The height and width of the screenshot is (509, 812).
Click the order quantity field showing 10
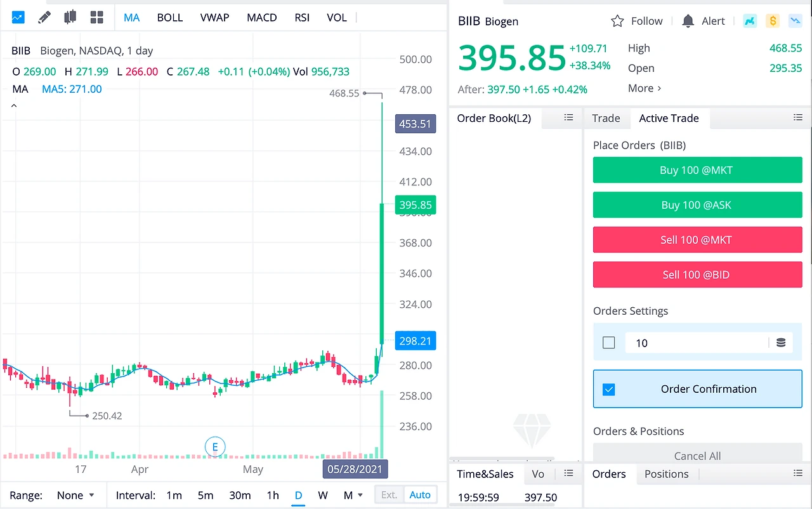697,343
